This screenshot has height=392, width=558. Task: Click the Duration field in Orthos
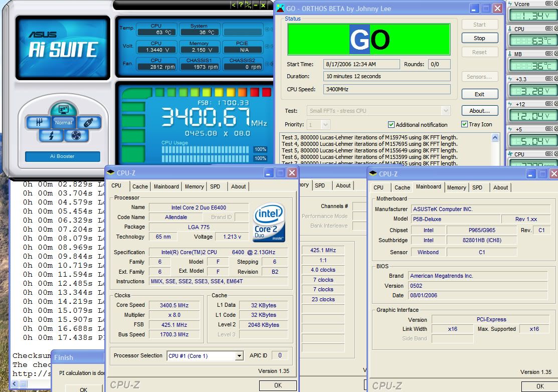pos(387,76)
